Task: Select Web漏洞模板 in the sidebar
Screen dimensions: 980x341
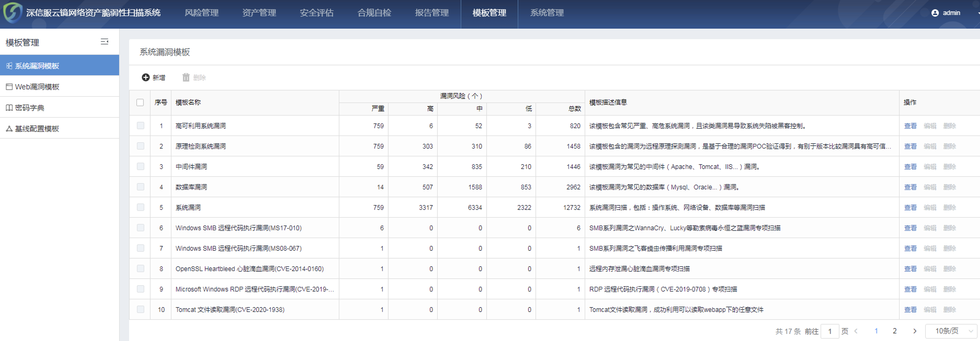Action: pyautogui.click(x=59, y=86)
